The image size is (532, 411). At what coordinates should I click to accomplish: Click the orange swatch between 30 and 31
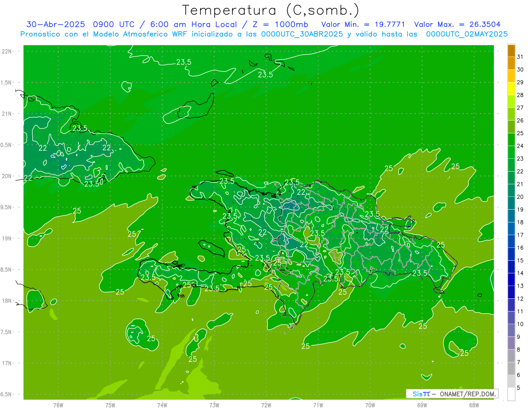[511, 63]
